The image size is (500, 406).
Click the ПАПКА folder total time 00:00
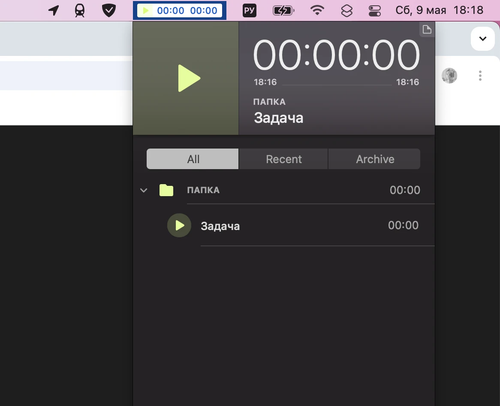click(x=405, y=190)
